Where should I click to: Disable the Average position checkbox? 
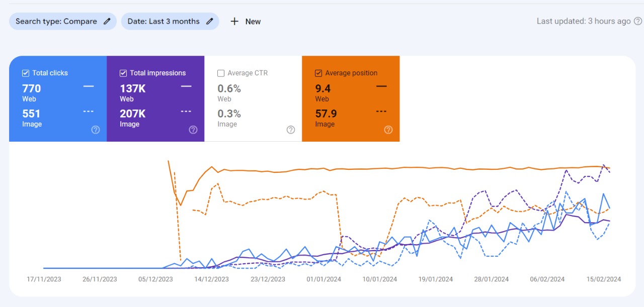click(318, 73)
